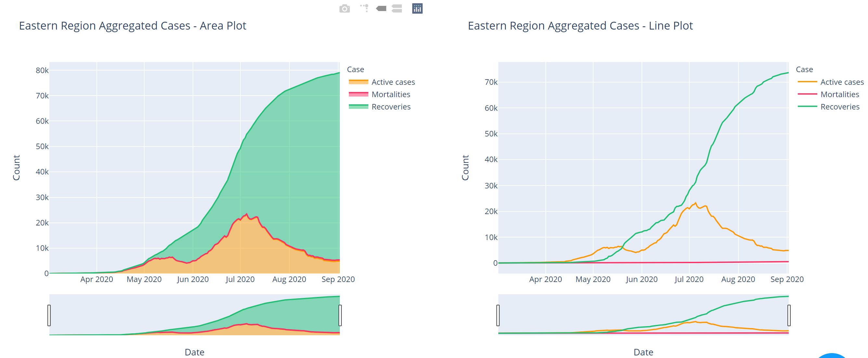Click orange Active cases swatch in line legend
Viewport: 868px width, 358px height.
pyautogui.click(x=807, y=82)
